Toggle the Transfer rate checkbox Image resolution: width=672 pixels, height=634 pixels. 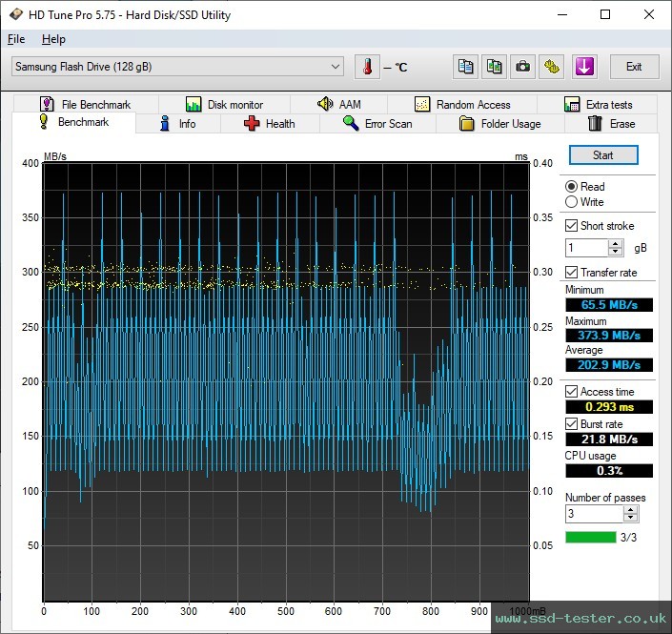pos(571,273)
